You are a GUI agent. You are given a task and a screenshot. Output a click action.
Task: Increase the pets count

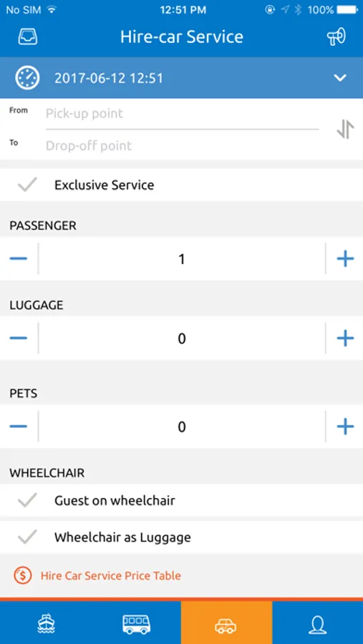(x=345, y=426)
